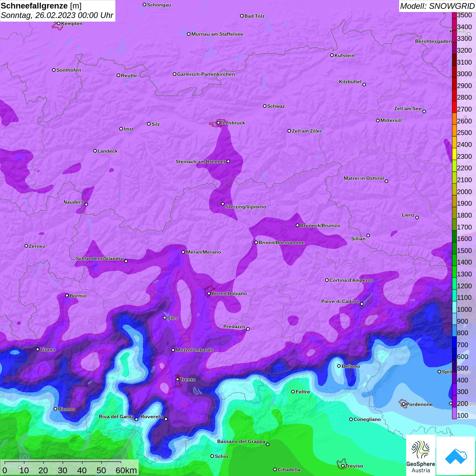Click the 'Berchtesgaden' label
This screenshot has width=476, height=476.
pyautogui.click(x=433, y=41)
